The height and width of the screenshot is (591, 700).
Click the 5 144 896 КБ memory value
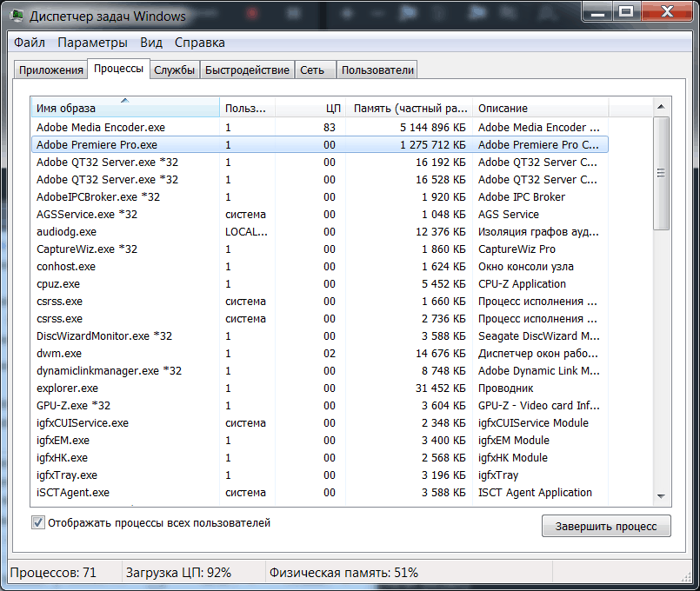(432, 128)
